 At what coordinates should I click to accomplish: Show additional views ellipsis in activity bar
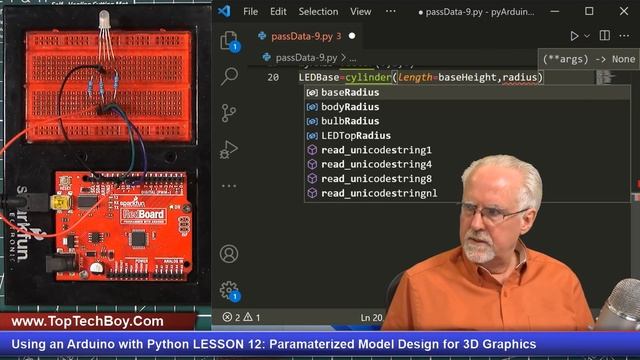pyautogui.click(x=229, y=186)
